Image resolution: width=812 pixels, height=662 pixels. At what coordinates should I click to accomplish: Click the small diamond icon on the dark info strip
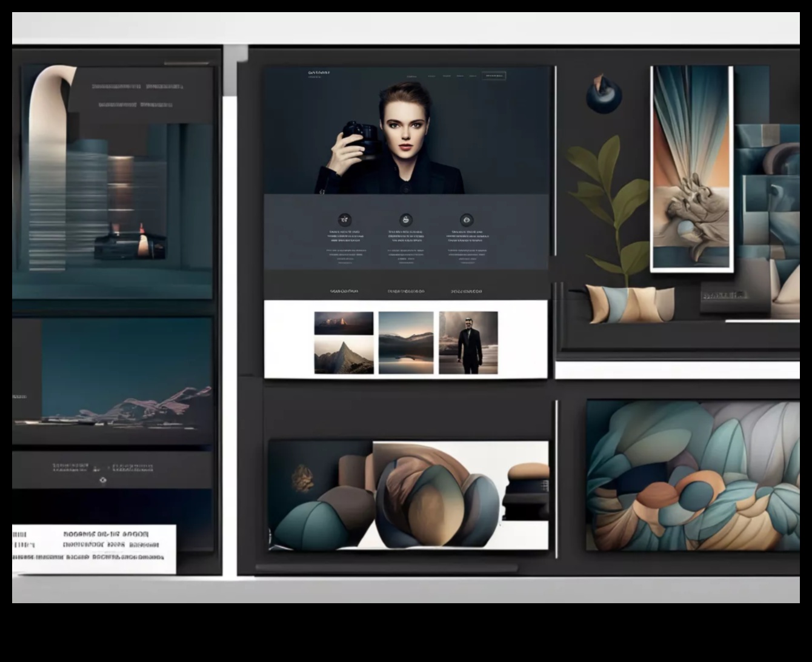click(x=103, y=480)
